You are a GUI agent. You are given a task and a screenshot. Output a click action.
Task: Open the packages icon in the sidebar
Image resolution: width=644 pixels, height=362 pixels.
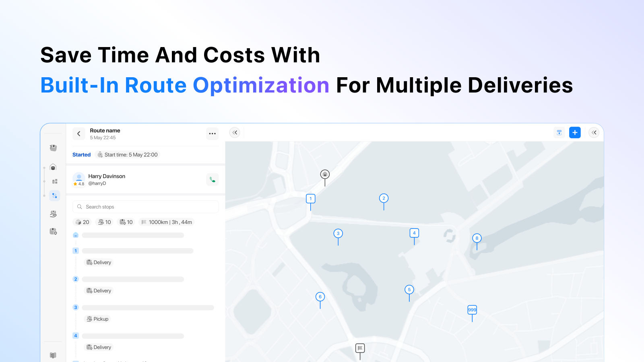[x=53, y=148]
